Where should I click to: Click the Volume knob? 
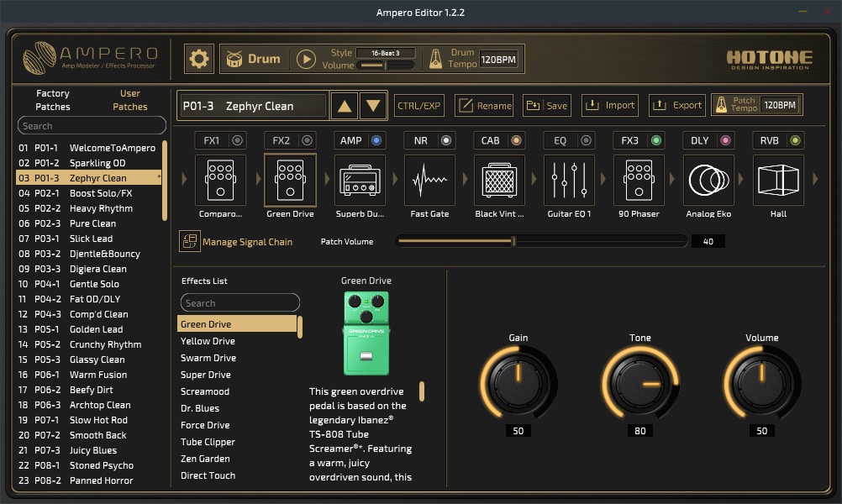pyautogui.click(x=762, y=384)
